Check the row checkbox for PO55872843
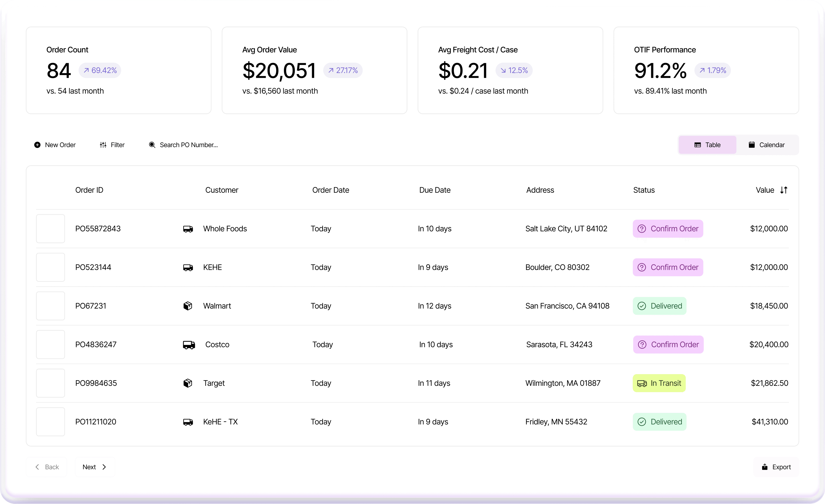The width and height of the screenshot is (825, 504). 50,229
